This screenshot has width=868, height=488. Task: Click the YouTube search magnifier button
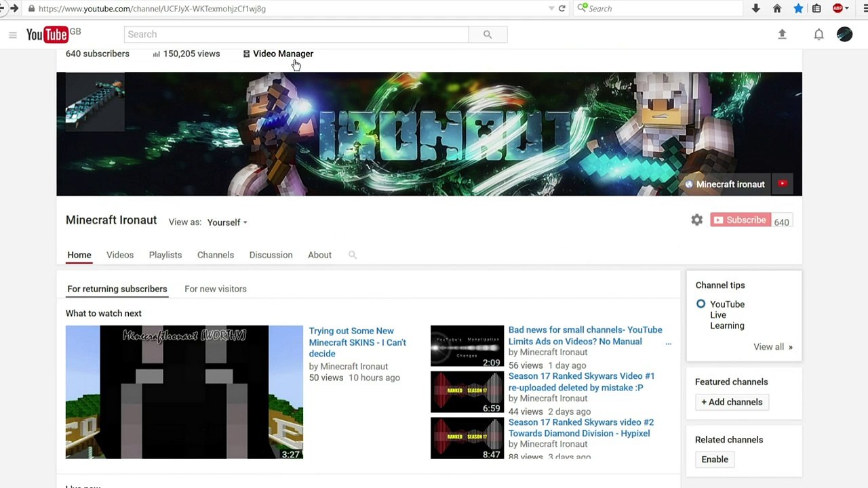pos(488,35)
